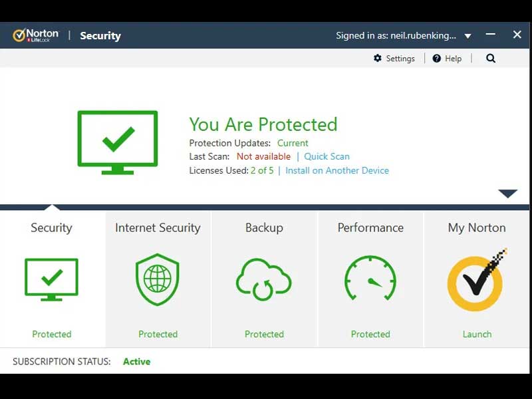Minimize the Norton window

(491, 35)
